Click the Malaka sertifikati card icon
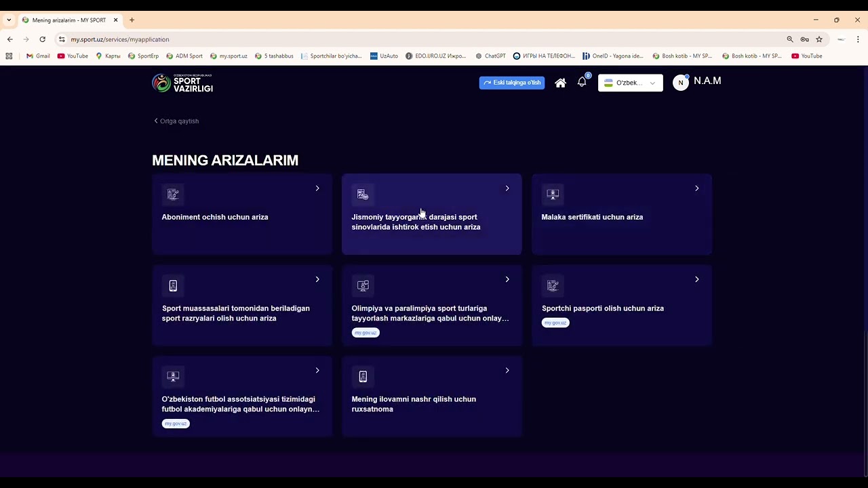This screenshot has width=868, height=488. (x=553, y=195)
